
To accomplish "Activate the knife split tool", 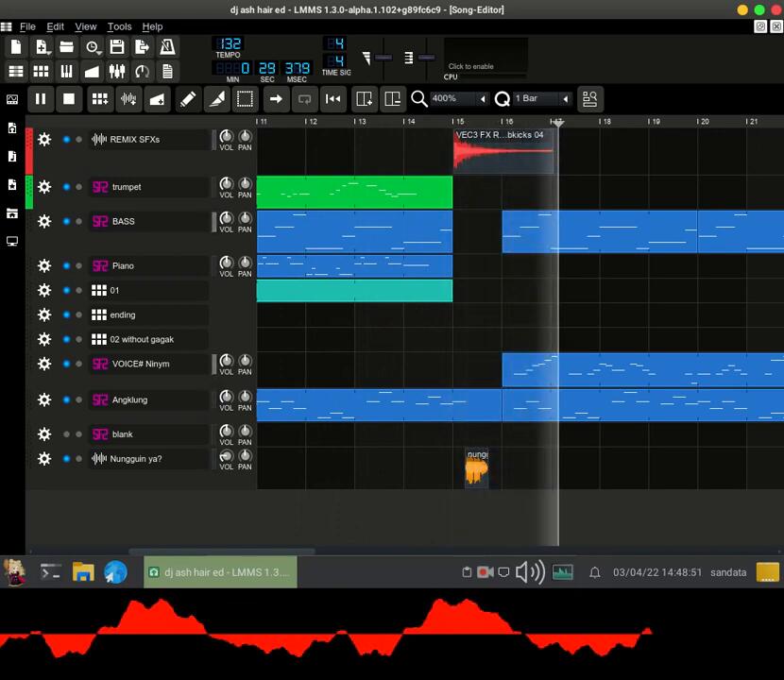I will point(216,98).
